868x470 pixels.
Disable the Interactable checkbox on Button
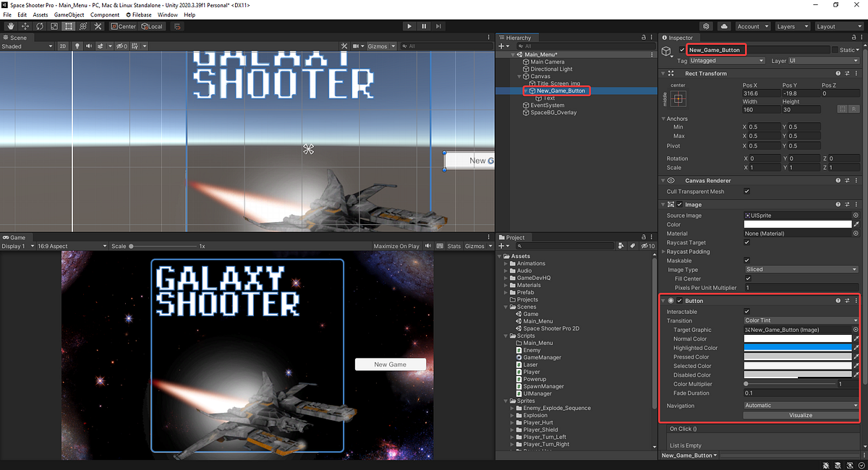(748, 310)
